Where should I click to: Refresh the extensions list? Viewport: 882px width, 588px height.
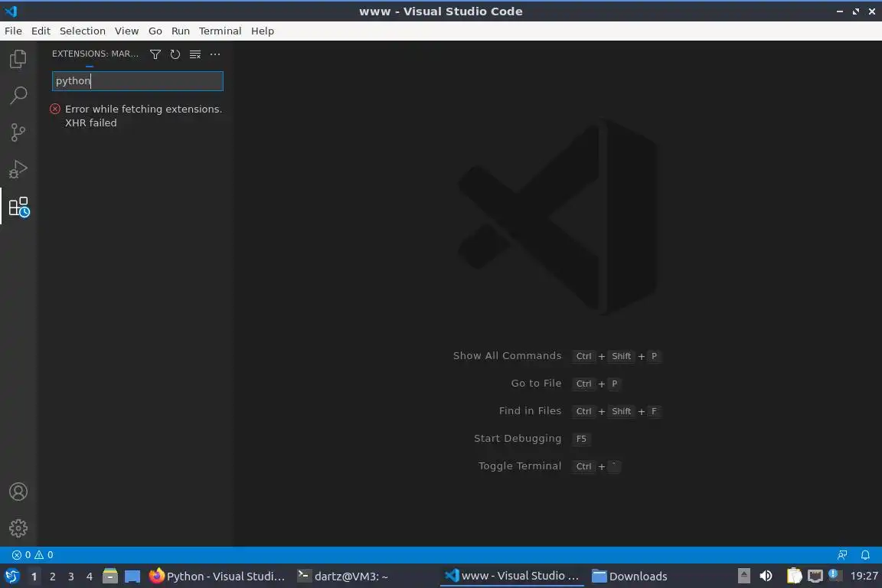(175, 54)
